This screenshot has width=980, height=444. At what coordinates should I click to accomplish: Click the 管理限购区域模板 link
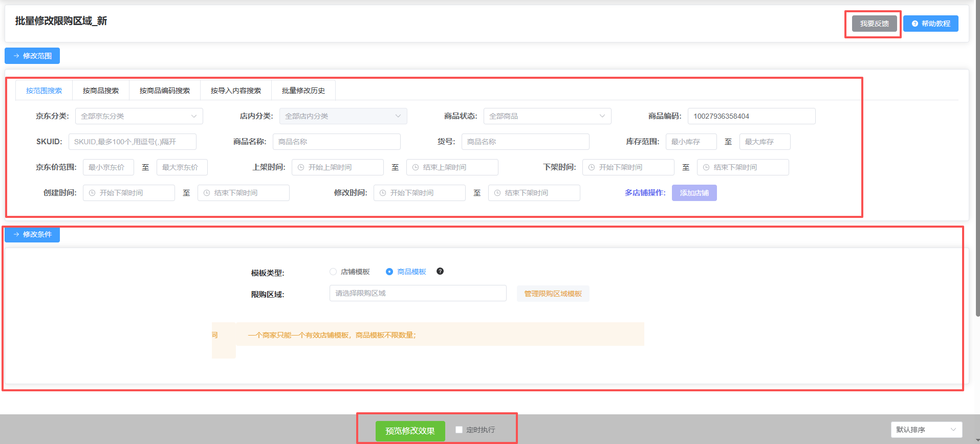point(553,294)
